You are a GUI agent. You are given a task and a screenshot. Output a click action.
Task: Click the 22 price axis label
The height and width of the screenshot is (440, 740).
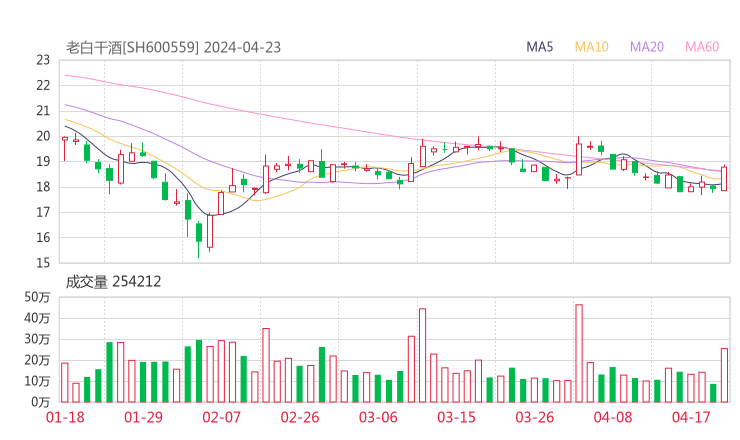pyautogui.click(x=43, y=85)
